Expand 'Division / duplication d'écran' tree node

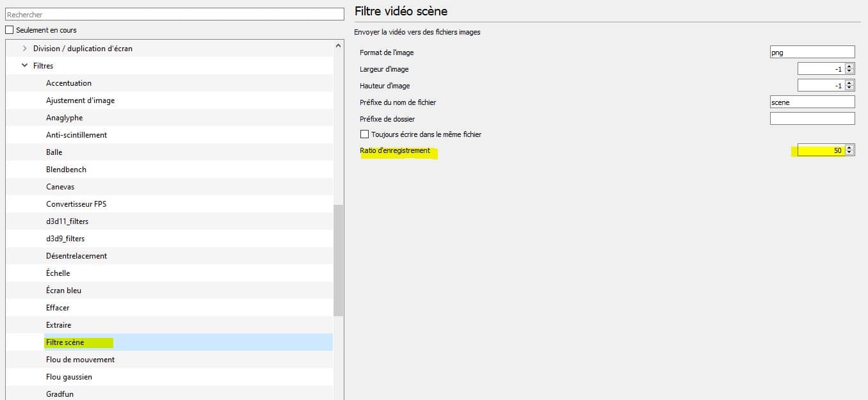coord(25,49)
